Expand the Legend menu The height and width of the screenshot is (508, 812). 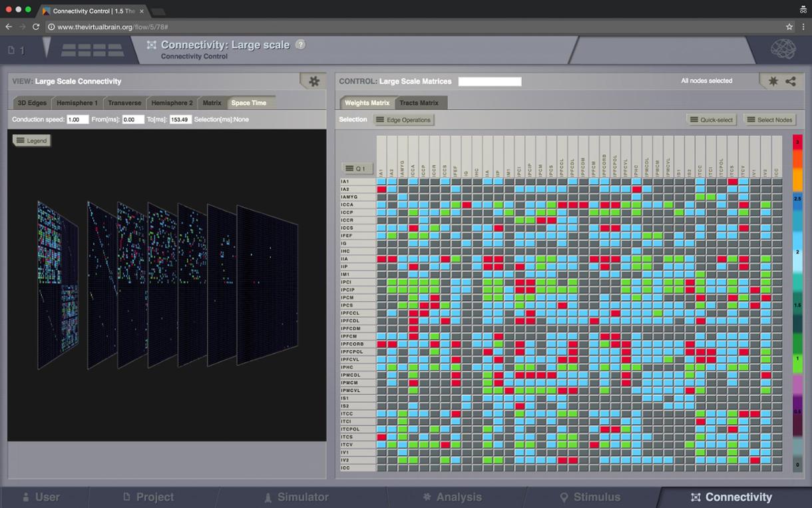pos(31,140)
